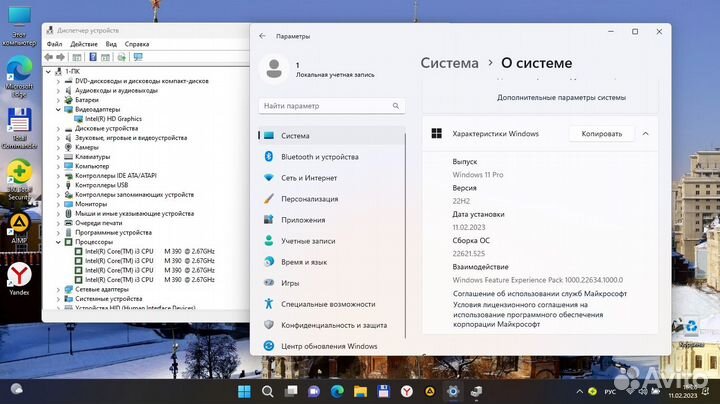Open Время и язык settings

tap(331, 262)
